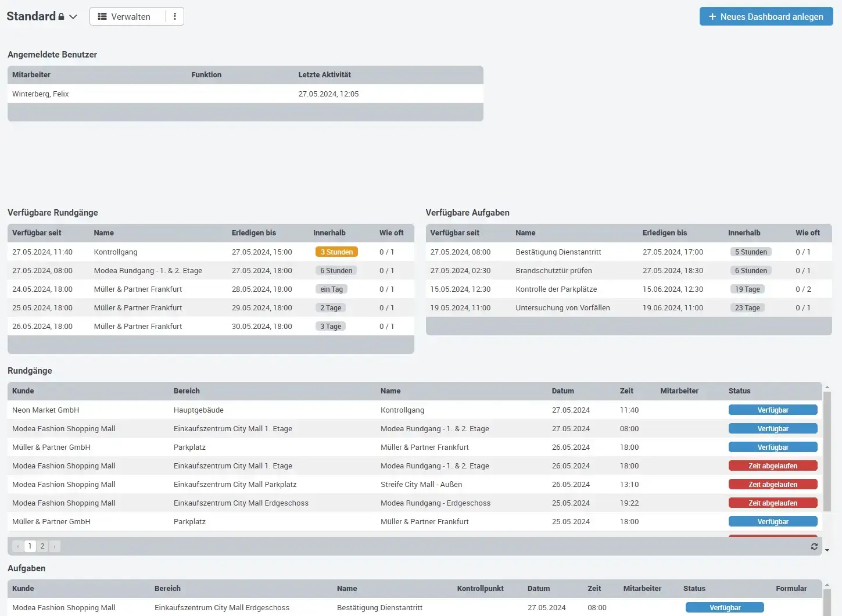
Task: Click the Verfügbar badge for Bestätigung Dienstantritt
Action: tap(724, 607)
